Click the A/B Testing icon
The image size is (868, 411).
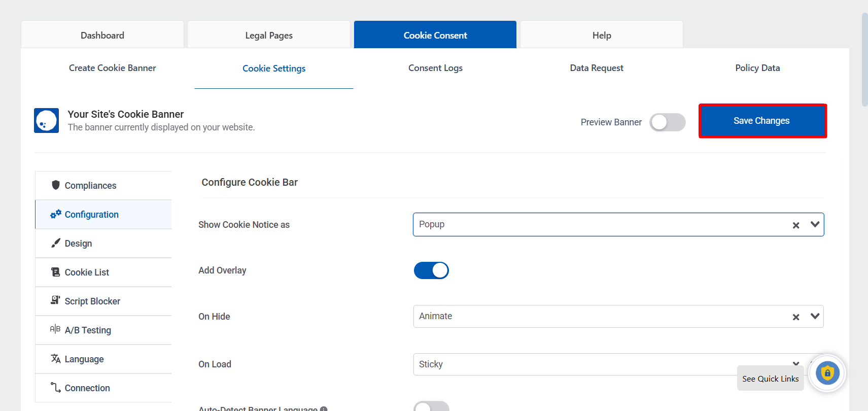click(55, 329)
